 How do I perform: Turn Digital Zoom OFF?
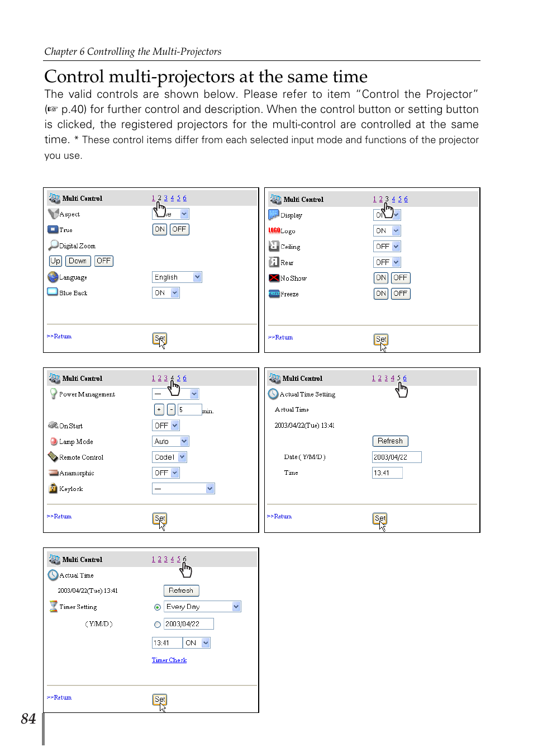(103, 261)
